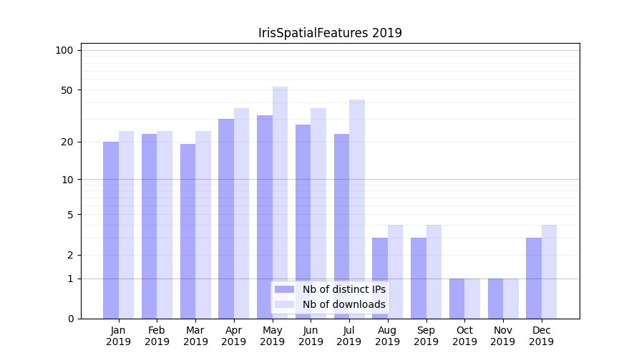Click the Apr 2019 distinct IPs bar
The image size is (644, 358).
click(x=226, y=218)
